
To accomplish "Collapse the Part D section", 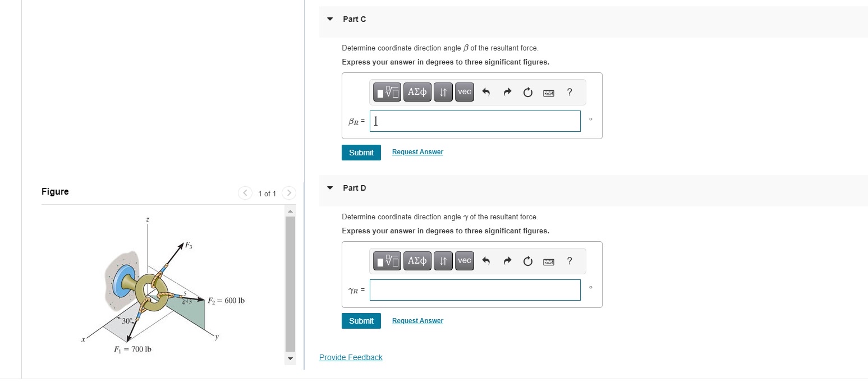I will [330, 188].
